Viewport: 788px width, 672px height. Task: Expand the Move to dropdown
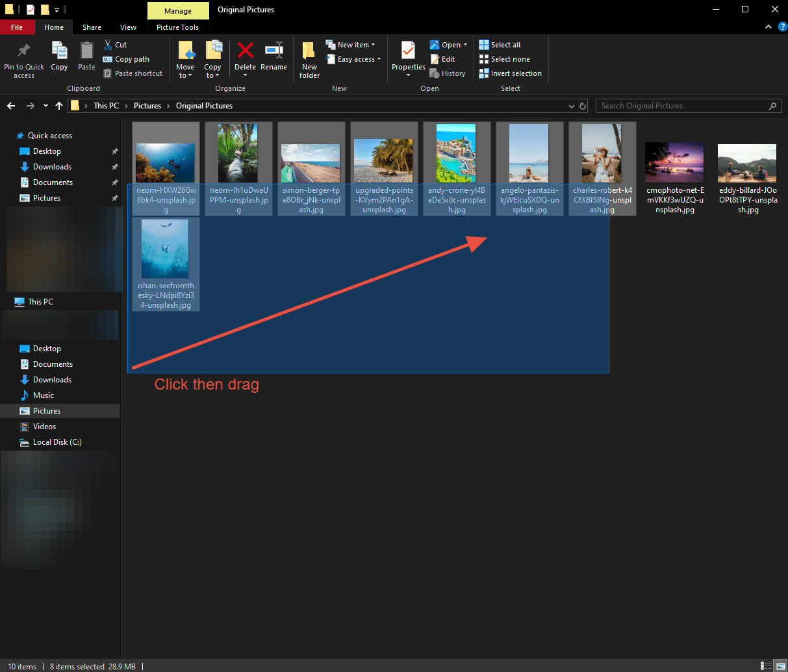185,75
